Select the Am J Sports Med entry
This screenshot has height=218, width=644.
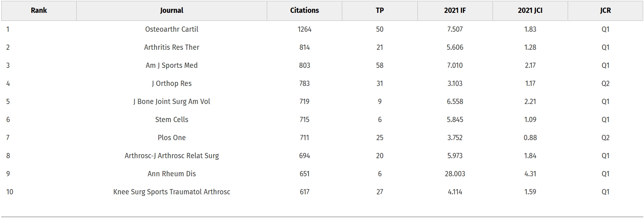172,65
